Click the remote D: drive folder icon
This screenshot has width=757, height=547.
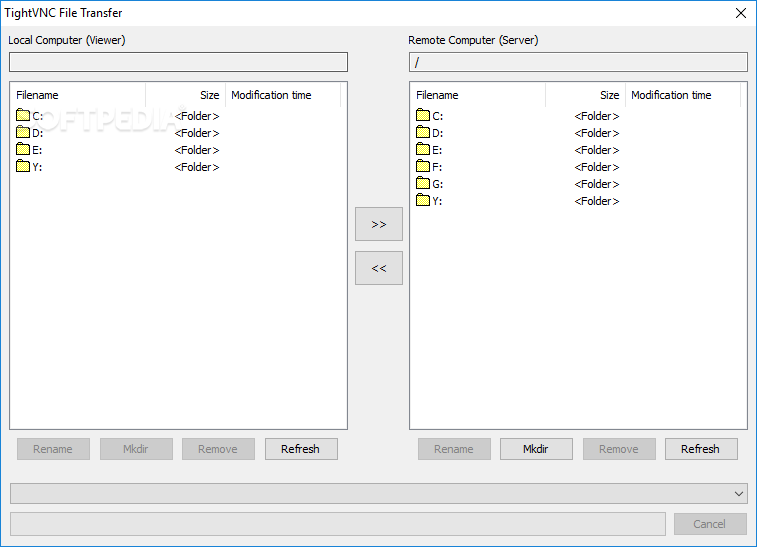point(422,132)
